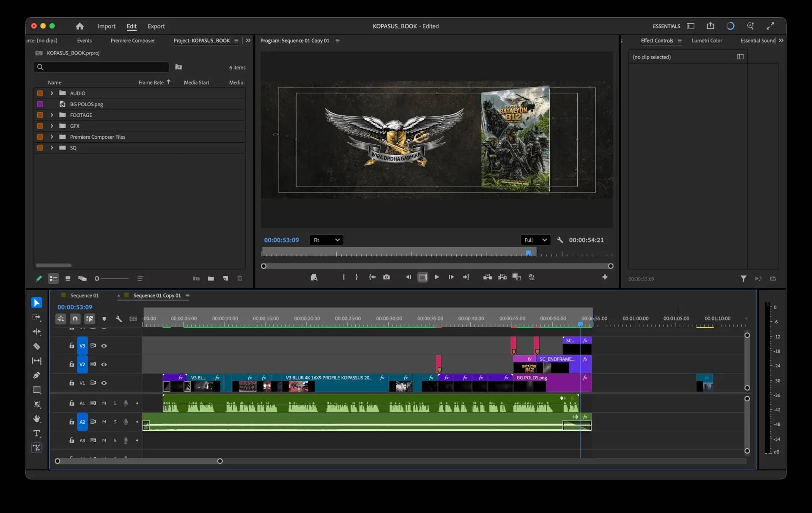The image size is (812, 513).
Task: Select the Razor tool
Action: 37,346
